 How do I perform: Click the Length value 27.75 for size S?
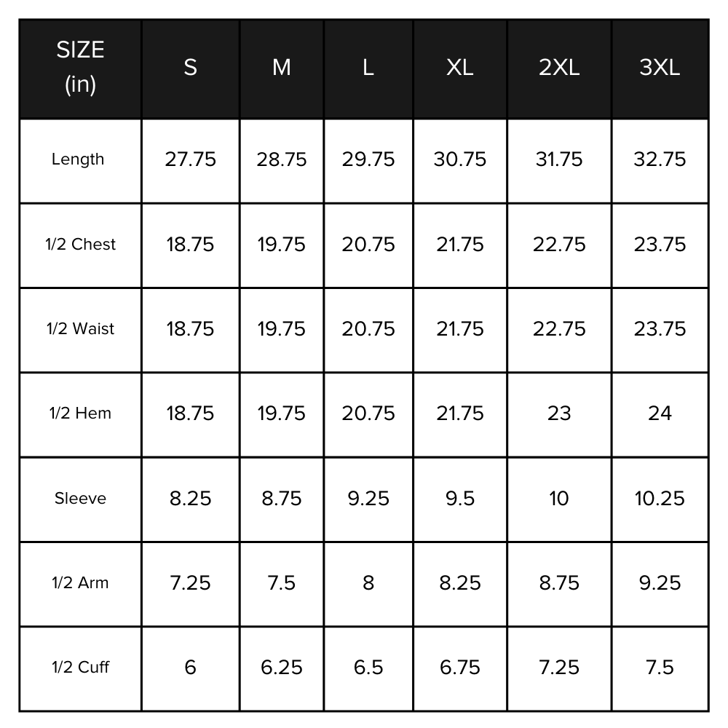(x=190, y=159)
